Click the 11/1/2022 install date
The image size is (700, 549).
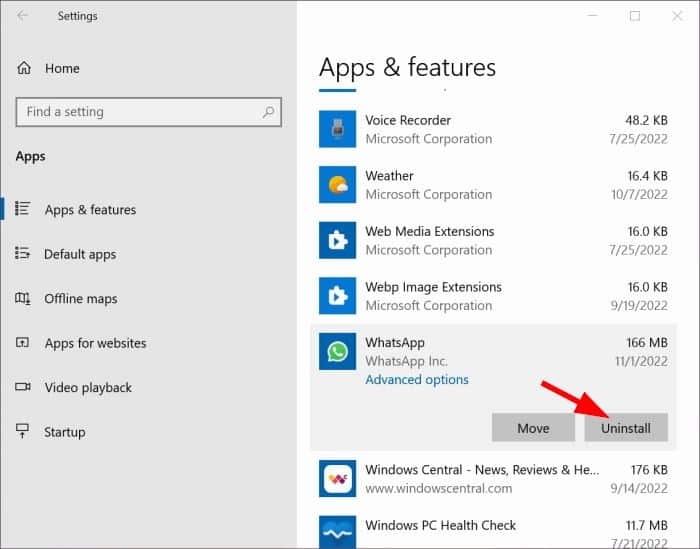[x=642, y=361]
